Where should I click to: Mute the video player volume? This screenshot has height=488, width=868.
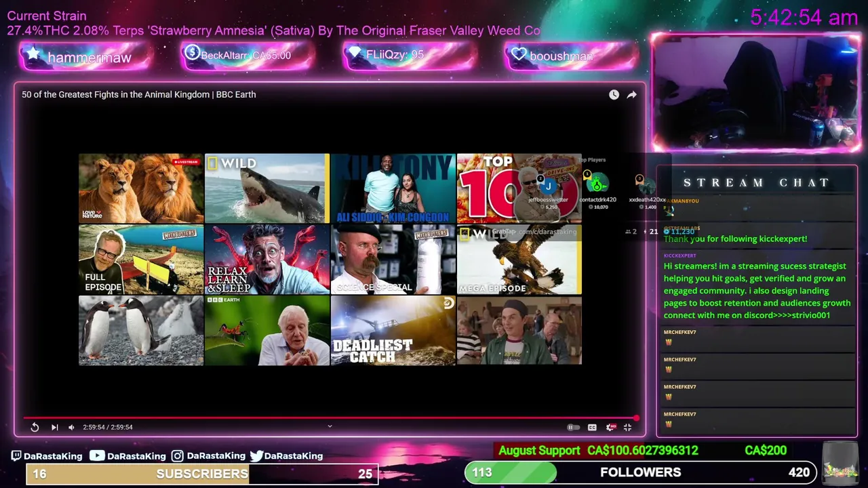(71, 427)
